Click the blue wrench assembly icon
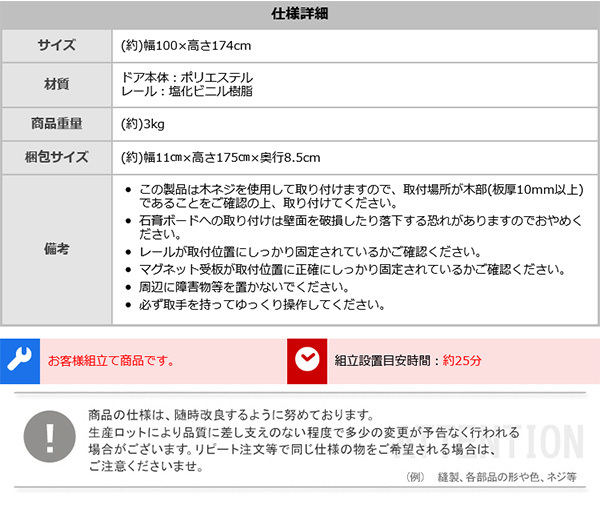Image resolution: width=600 pixels, height=520 pixels. click(20, 361)
